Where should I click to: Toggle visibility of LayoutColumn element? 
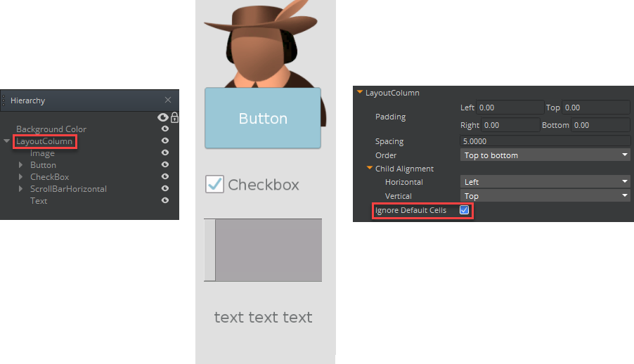click(x=165, y=141)
